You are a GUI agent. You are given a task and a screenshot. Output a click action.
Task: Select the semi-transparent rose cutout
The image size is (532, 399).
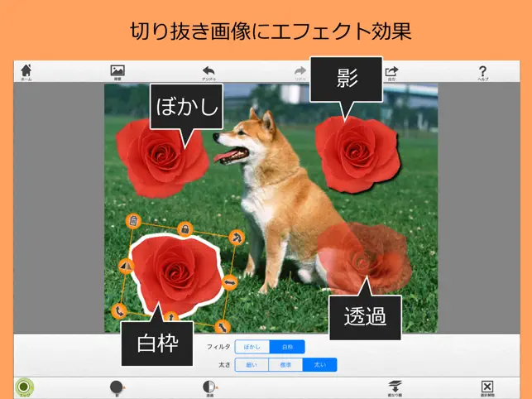pos(365,258)
